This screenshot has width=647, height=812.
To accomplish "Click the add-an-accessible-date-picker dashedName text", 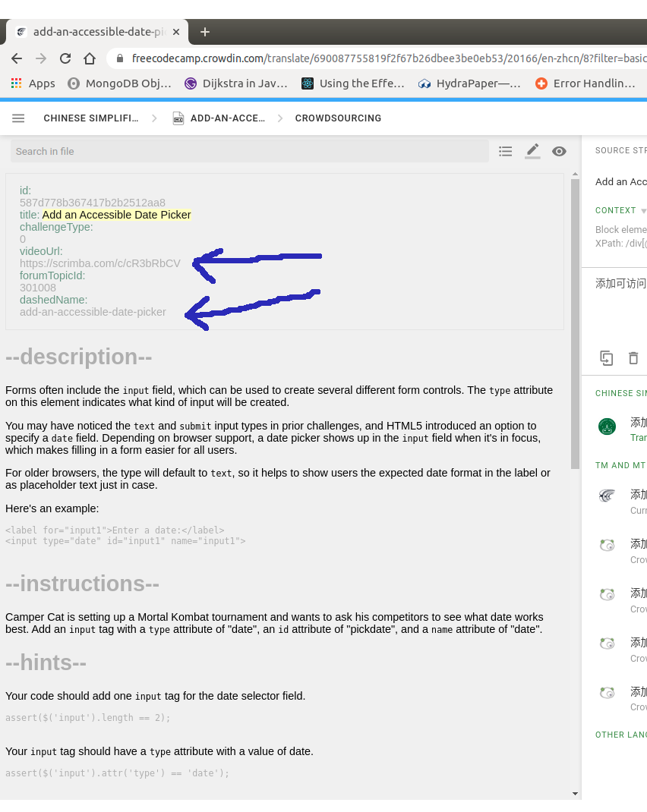I will click(93, 312).
